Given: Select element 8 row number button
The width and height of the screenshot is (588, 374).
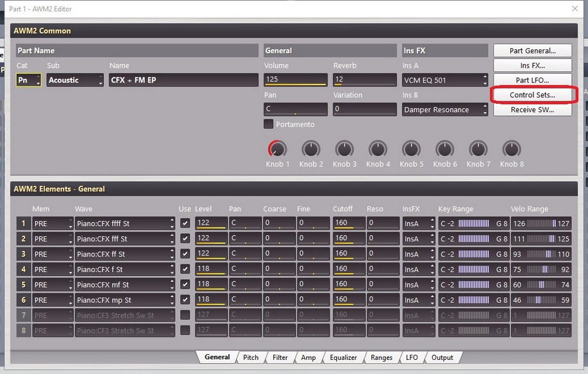Looking at the screenshot, I should point(23,331).
